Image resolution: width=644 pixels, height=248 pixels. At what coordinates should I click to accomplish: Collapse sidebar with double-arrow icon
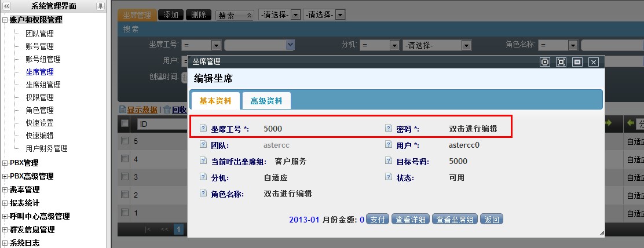(x=7, y=6)
